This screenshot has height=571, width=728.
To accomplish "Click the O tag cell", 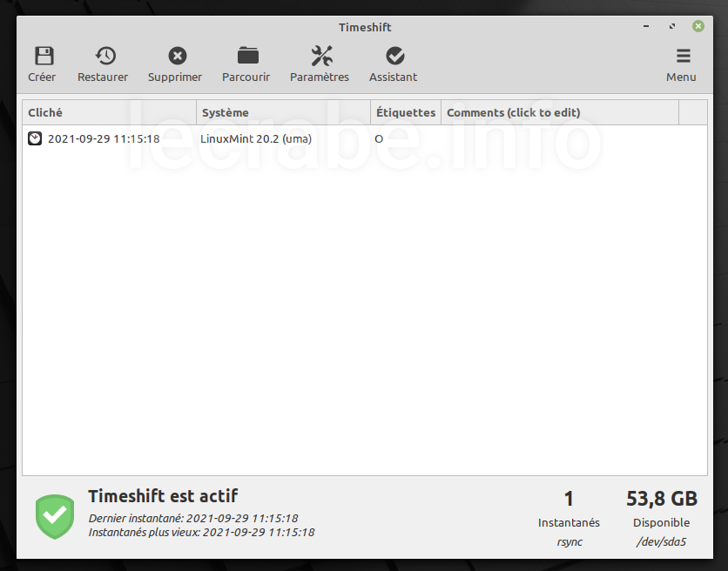I will tap(379, 138).
